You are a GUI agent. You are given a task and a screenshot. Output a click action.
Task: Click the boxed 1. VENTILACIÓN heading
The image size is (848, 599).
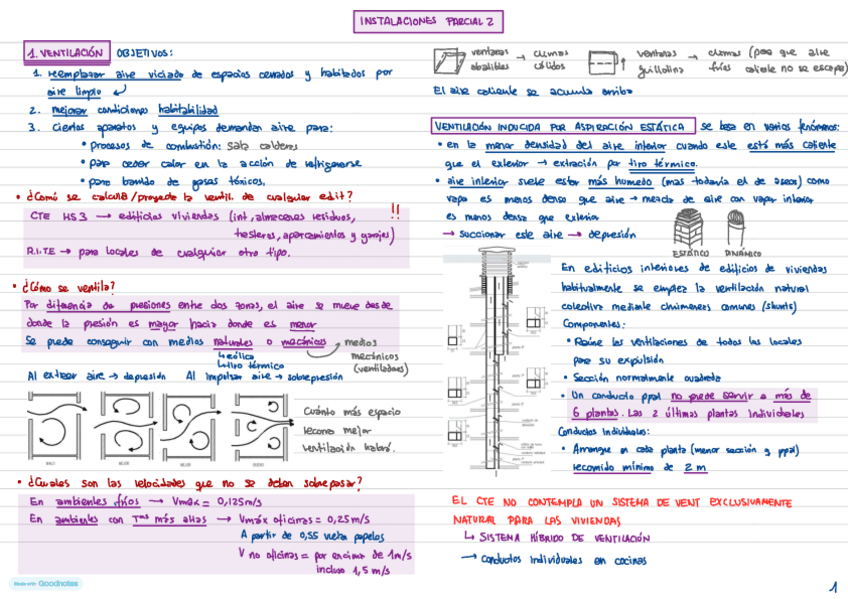point(67,52)
